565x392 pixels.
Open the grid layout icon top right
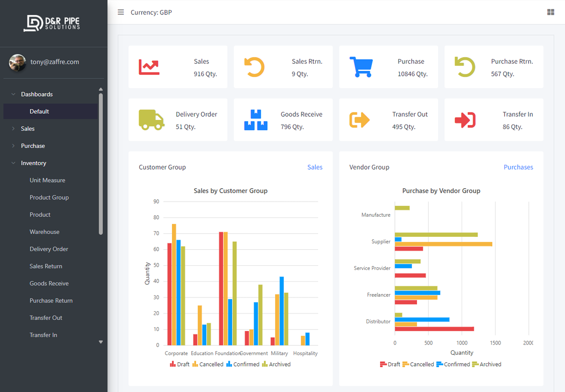point(551,12)
